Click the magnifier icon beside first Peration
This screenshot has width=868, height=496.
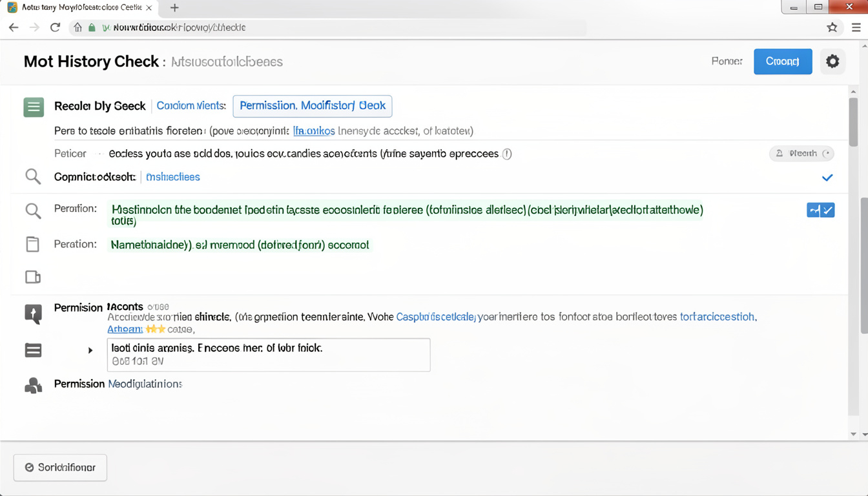click(x=33, y=211)
